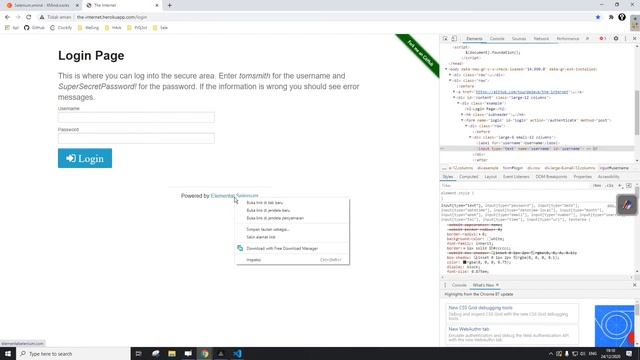Click the Fork me on GitHub ribbon
The width and height of the screenshot is (640, 360).
(x=420, y=54)
